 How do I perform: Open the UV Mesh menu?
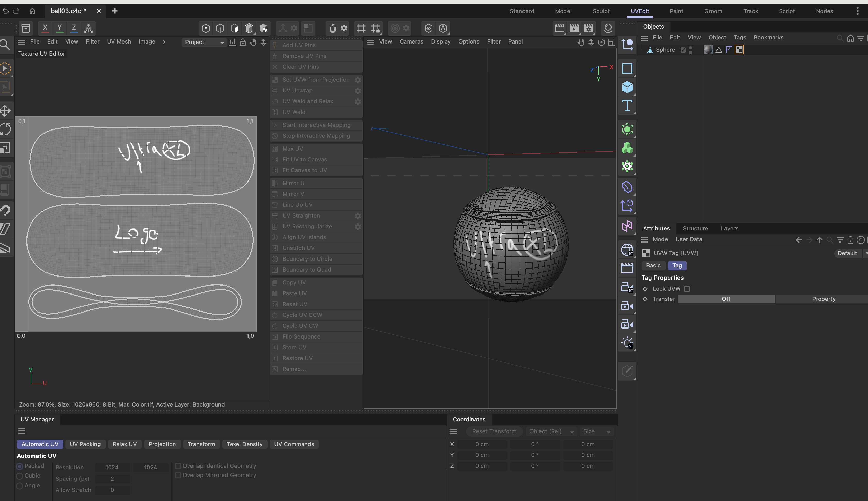tap(119, 42)
